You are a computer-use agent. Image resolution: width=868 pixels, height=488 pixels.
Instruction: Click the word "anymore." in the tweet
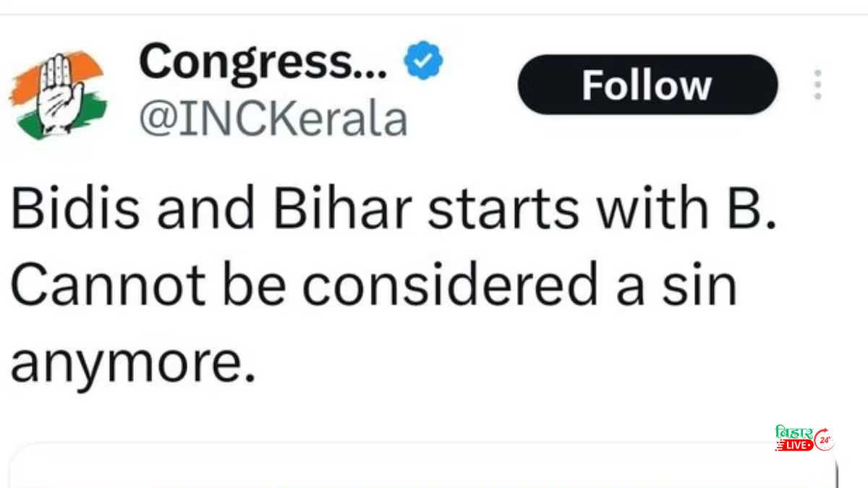click(133, 361)
